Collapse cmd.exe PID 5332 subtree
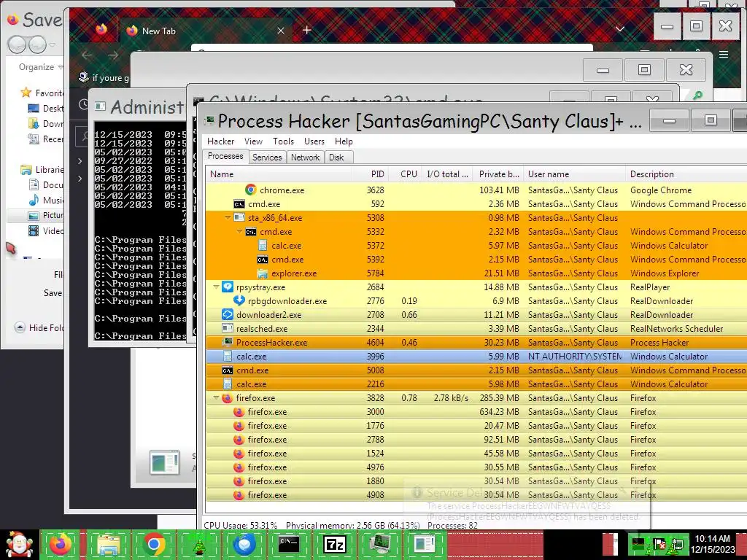This screenshot has height=560, width=747. (x=239, y=231)
